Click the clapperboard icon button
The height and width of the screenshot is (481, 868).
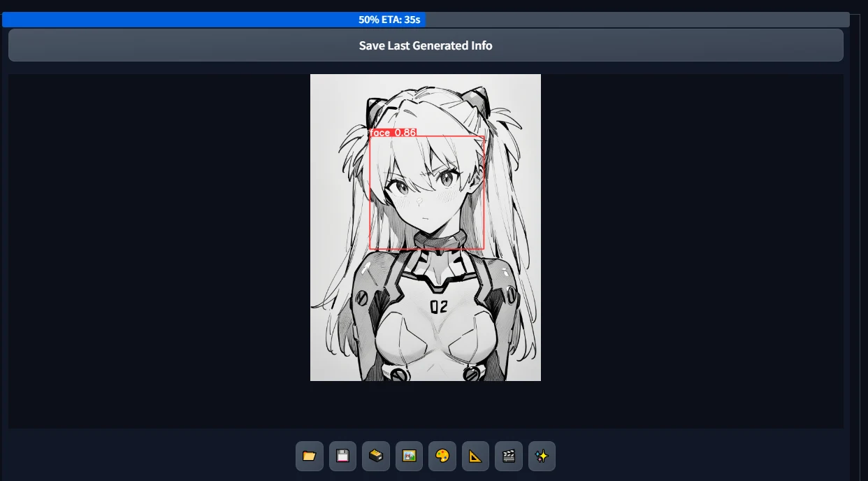click(x=509, y=456)
